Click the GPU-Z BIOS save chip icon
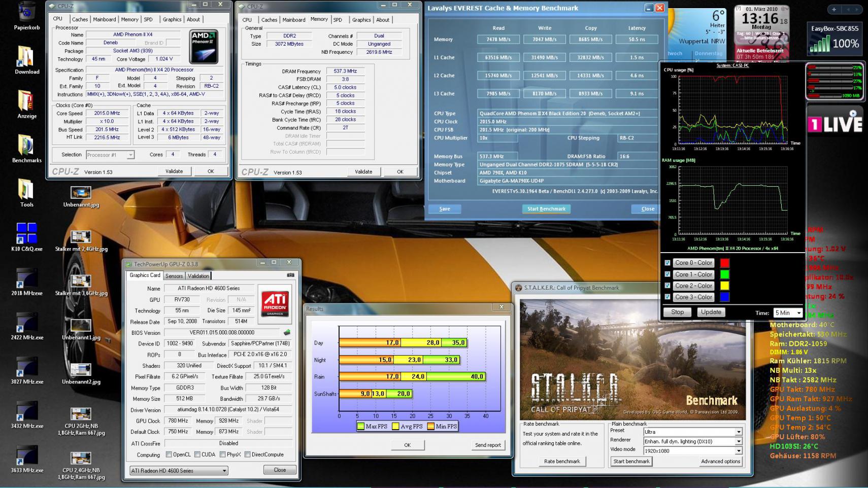 point(287,332)
